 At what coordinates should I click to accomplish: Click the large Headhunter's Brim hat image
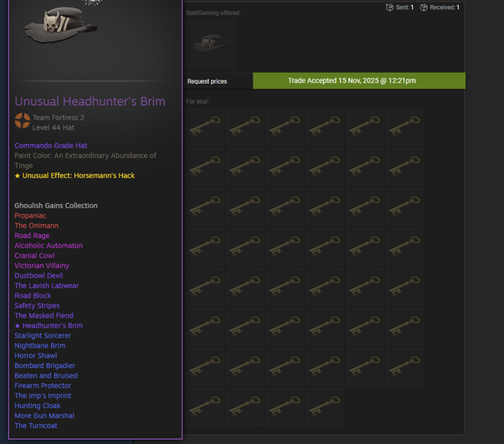click(60, 23)
